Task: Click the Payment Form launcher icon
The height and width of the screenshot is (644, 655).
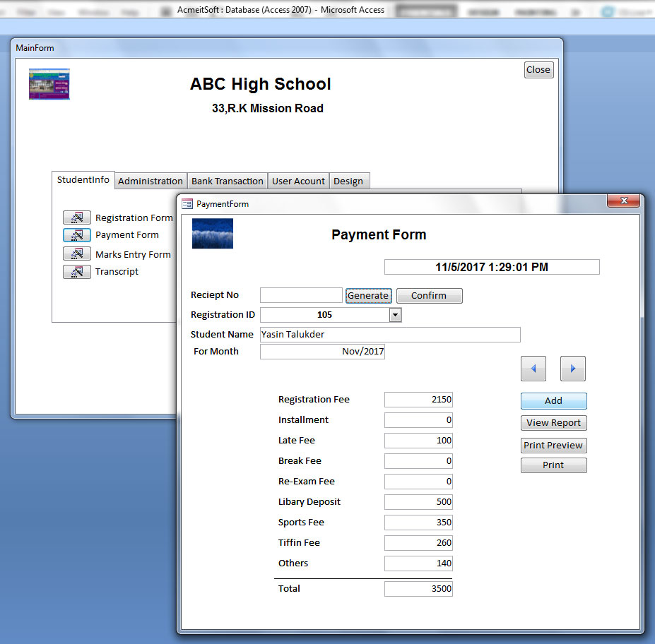Action: (x=77, y=235)
